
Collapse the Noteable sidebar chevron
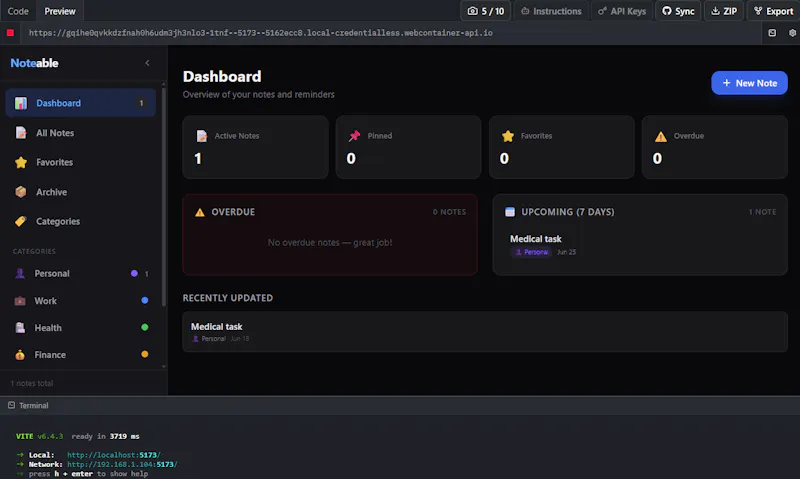147,63
